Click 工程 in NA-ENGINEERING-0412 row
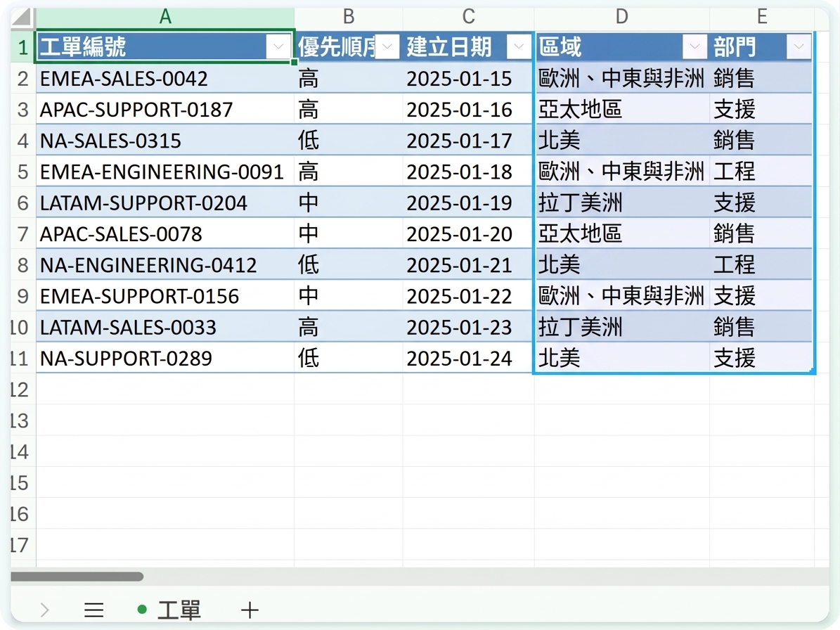Viewport: 840px width, 630px height. pos(761,264)
